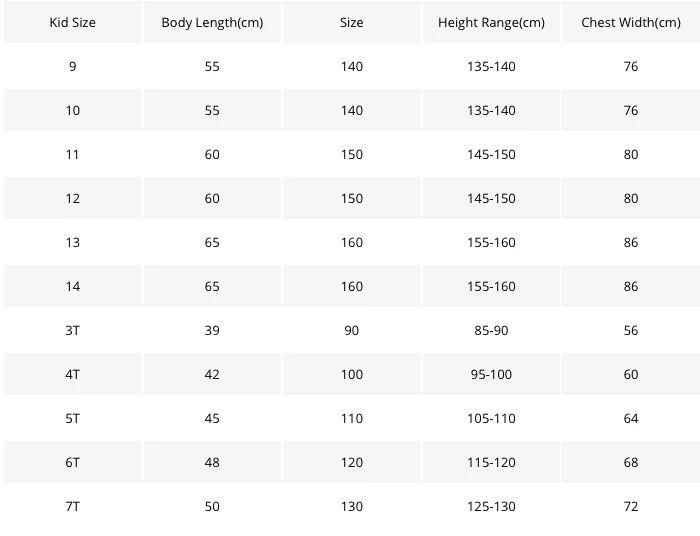Select body length value 39

[x=212, y=330]
